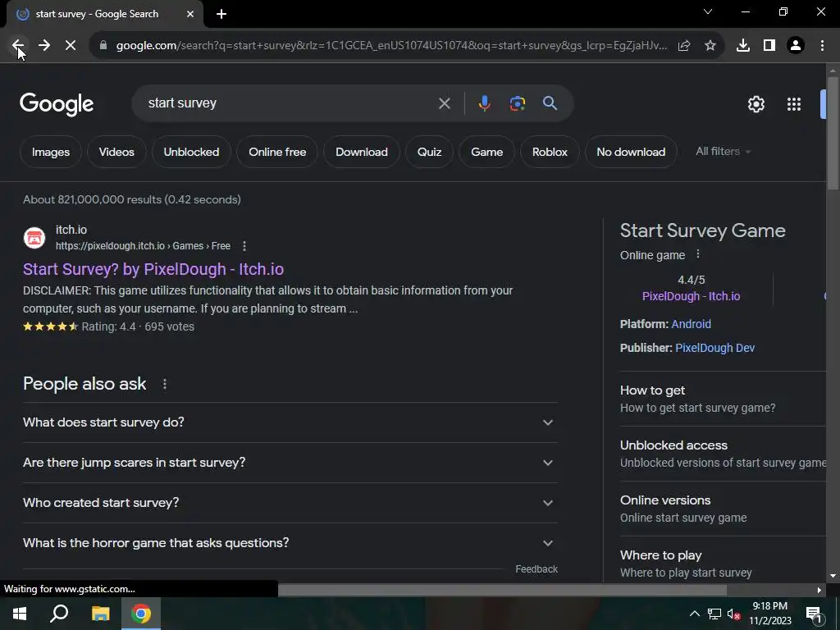Click the Feedback link
Image resolution: width=840 pixels, height=630 pixels.
pos(536,569)
